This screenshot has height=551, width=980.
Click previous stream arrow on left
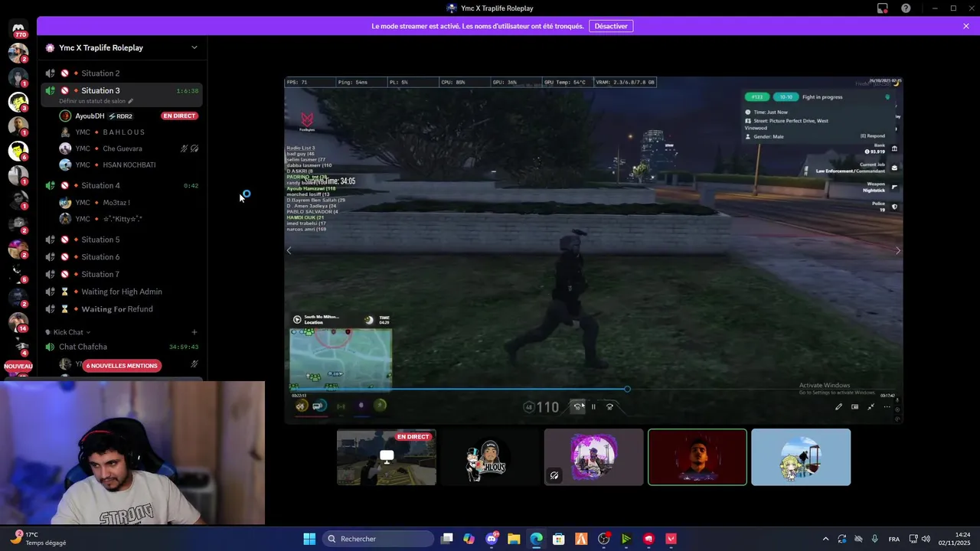[289, 250]
